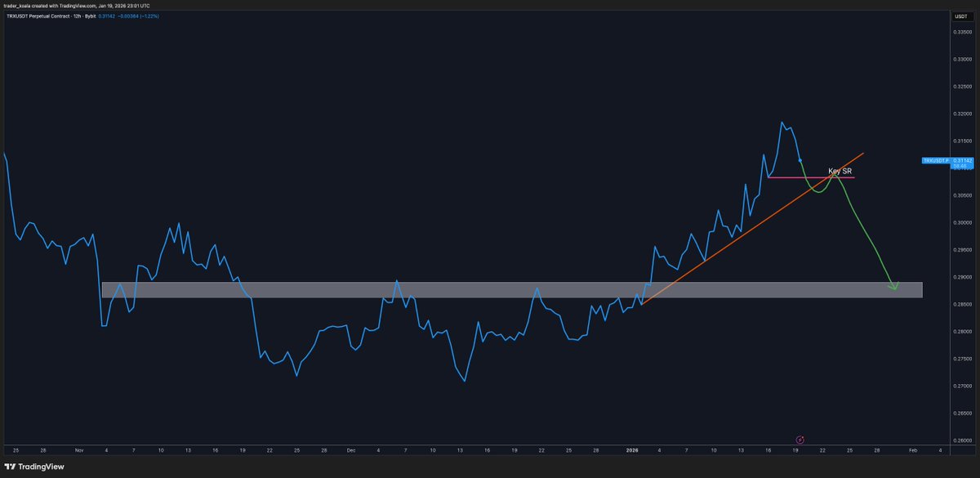Screen dimensions: 980x478
Task: Click the 0.27000 price scale label
Action: pyautogui.click(x=962, y=386)
